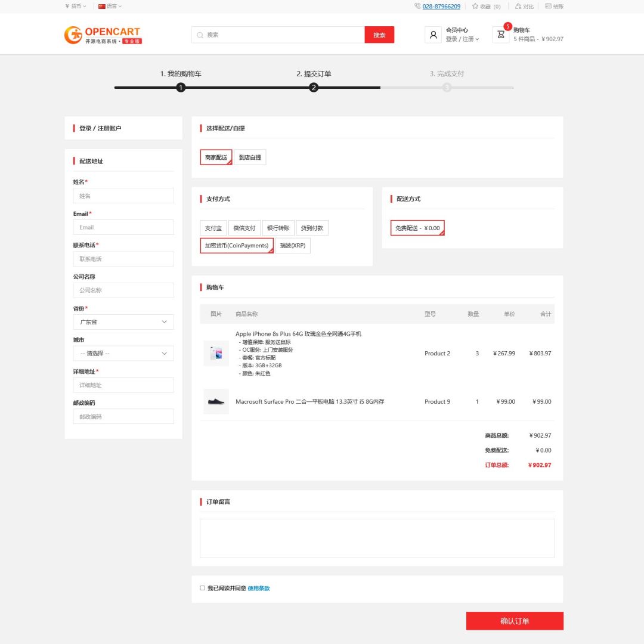
Task: Click the Apple iPhone 8s Plus thumbnail
Action: pos(216,353)
